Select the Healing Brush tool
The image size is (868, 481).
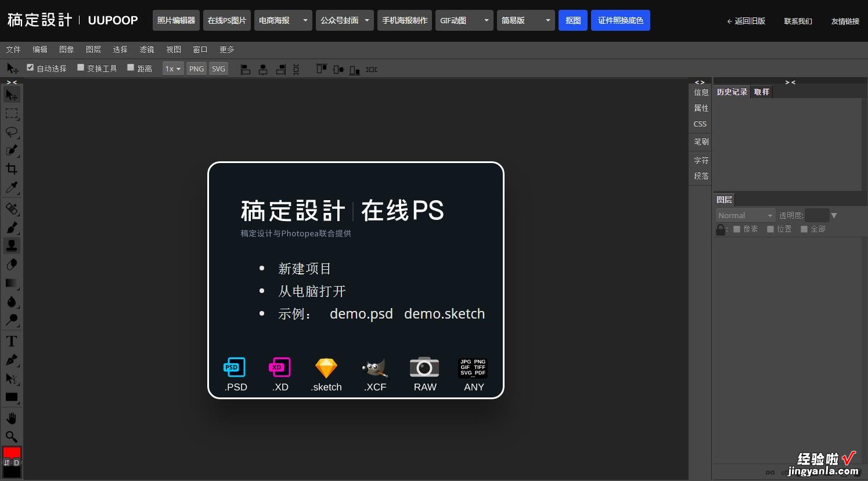12,208
